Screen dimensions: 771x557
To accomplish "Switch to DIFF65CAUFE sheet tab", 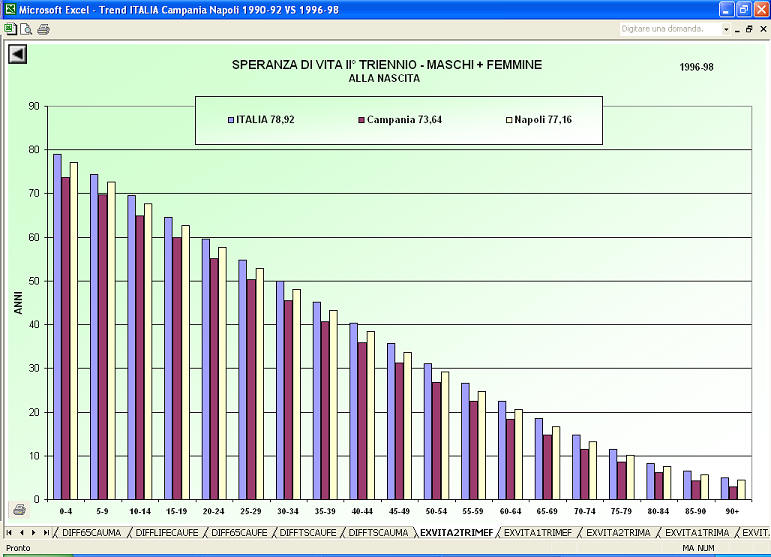I will click(239, 532).
